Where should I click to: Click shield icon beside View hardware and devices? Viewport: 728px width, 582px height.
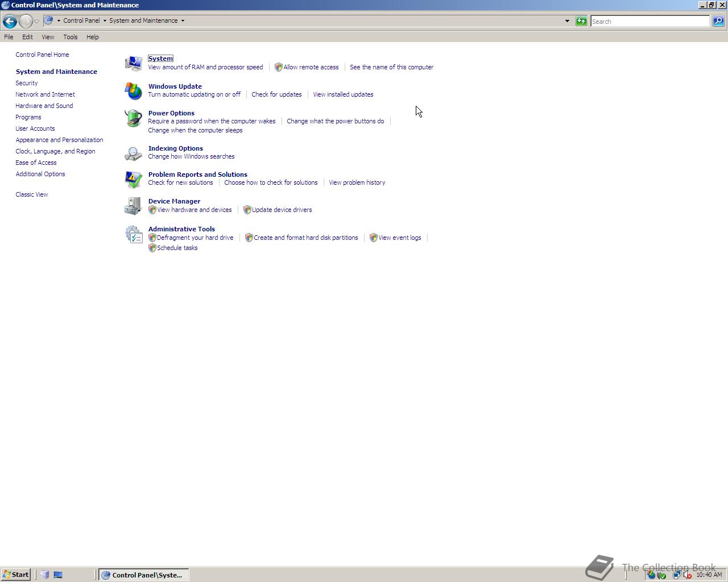tap(152, 210)
